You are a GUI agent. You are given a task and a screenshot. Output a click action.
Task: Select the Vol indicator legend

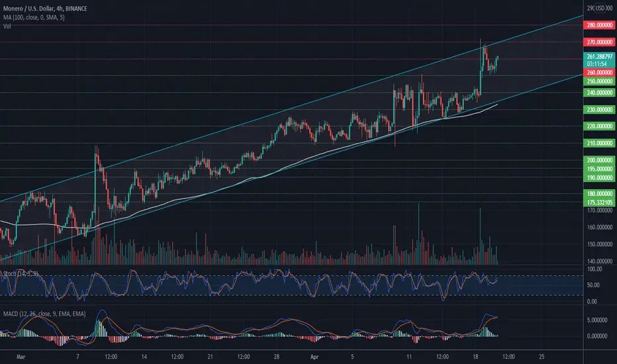pos(7,26)
